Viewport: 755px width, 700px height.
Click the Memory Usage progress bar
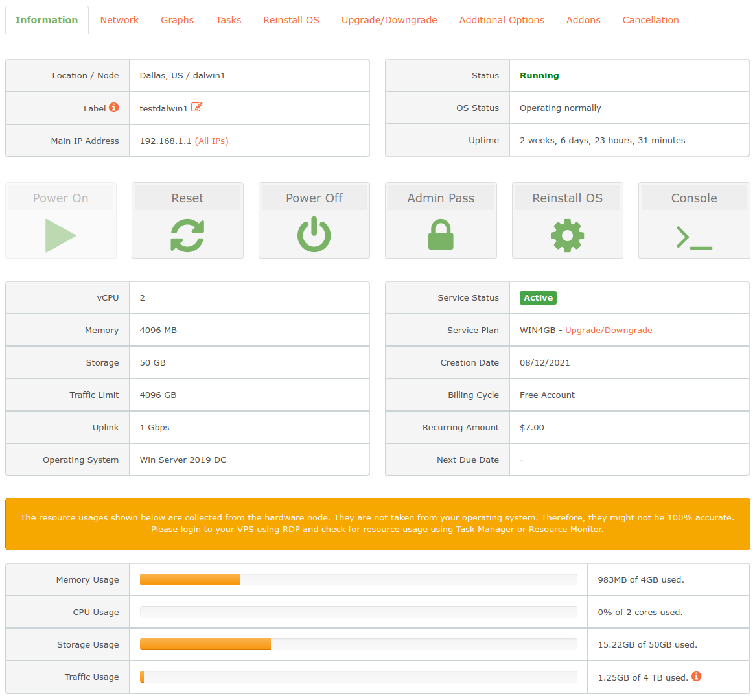click(358, 579)
